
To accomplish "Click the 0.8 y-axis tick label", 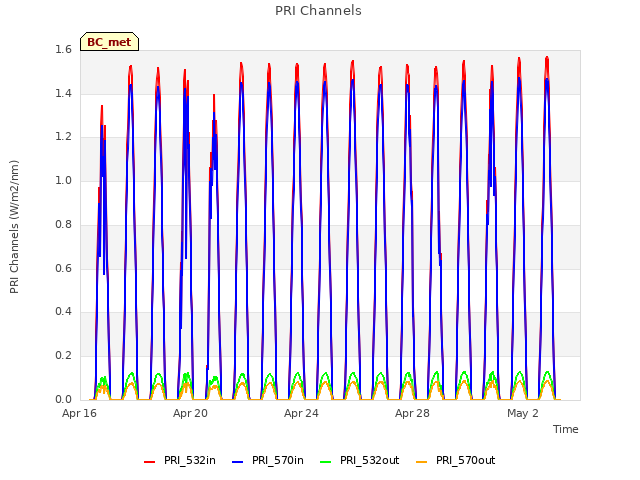I will pos(63,224).
